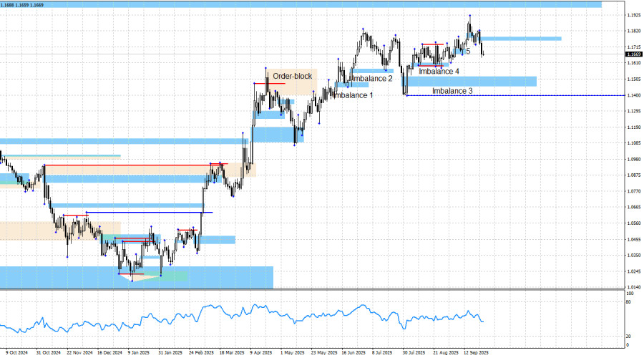
Task: Click the 1.1925 price axis label
Action: coord(633,15)
